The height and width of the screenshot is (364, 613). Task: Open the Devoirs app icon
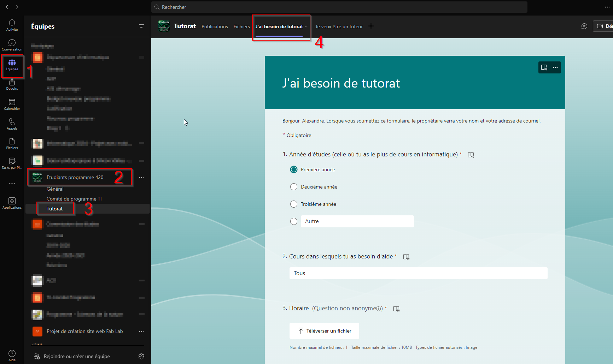(x=12, y=84)
